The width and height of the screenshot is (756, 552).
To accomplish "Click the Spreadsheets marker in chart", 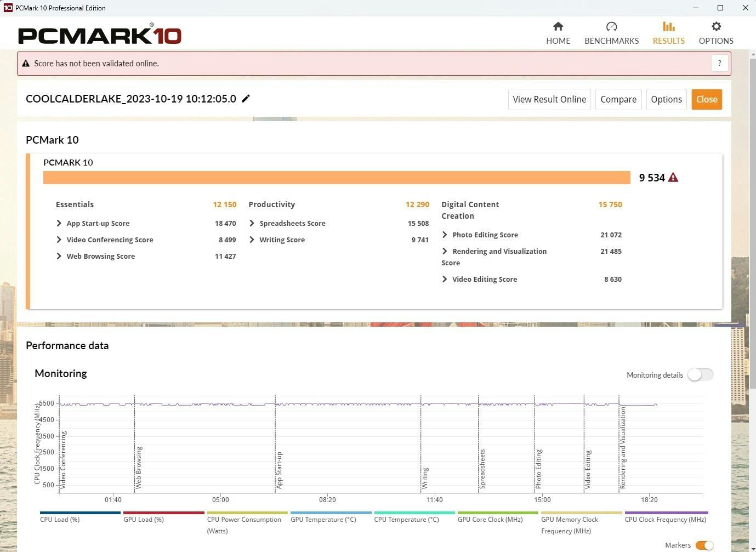I will [482, 469].
